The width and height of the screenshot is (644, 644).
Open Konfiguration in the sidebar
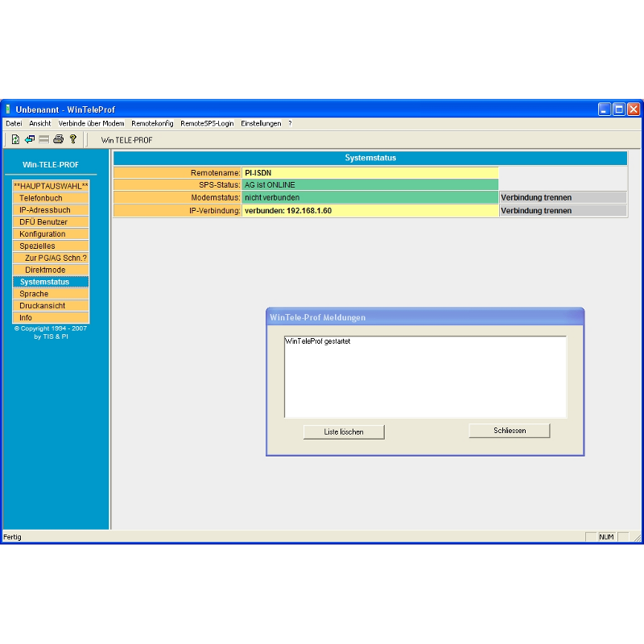[x=51, y=233]
